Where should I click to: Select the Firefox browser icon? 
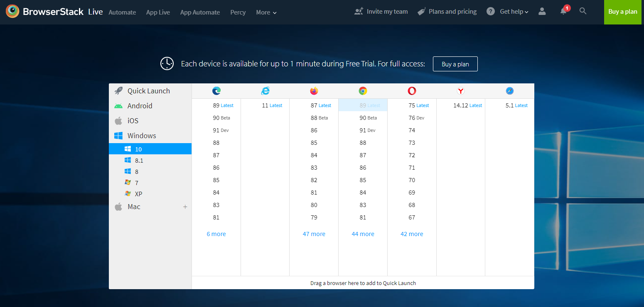[x=314, y=91]
